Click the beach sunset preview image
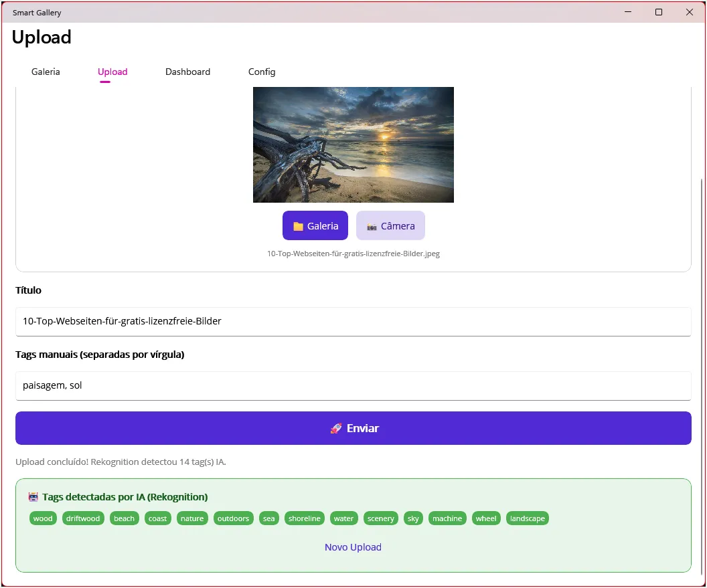This screenshot has height=588, width=707. point(353,144)
